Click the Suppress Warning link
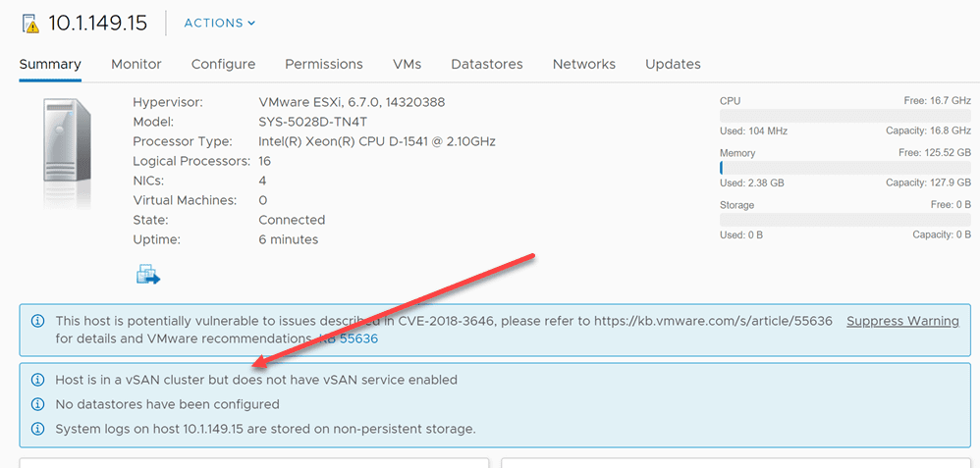Screen dimensions: 980x468 point(902,321)
